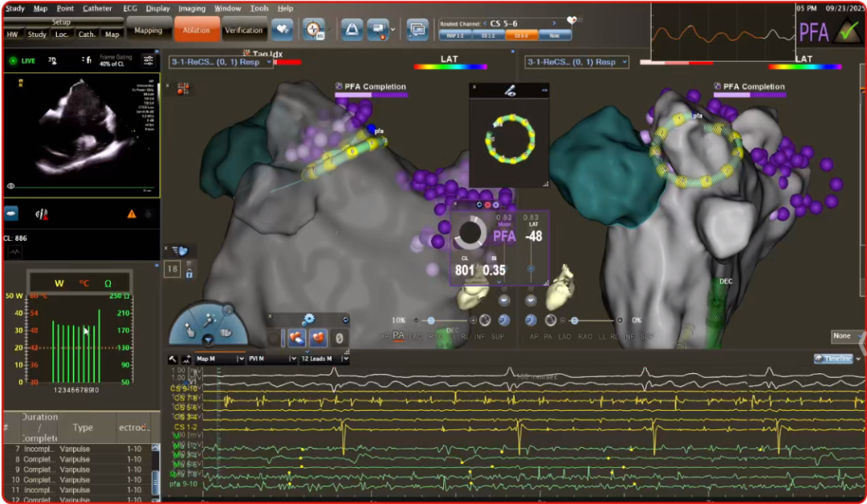Click the Mapping workflow button

coord(149,30)
